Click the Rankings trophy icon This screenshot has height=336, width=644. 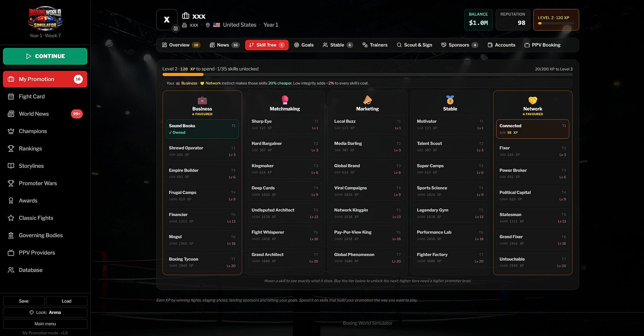pyautogui.click(x=11, y=148)
